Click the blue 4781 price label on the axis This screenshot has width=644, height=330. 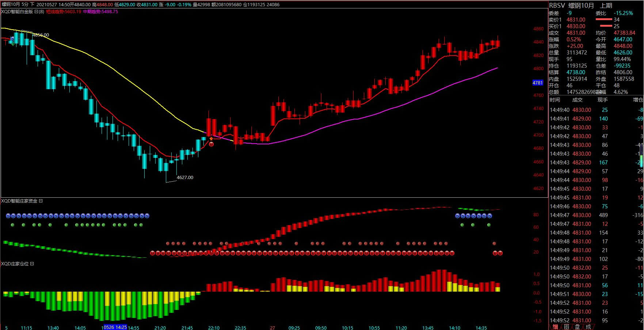click(538, 83)
